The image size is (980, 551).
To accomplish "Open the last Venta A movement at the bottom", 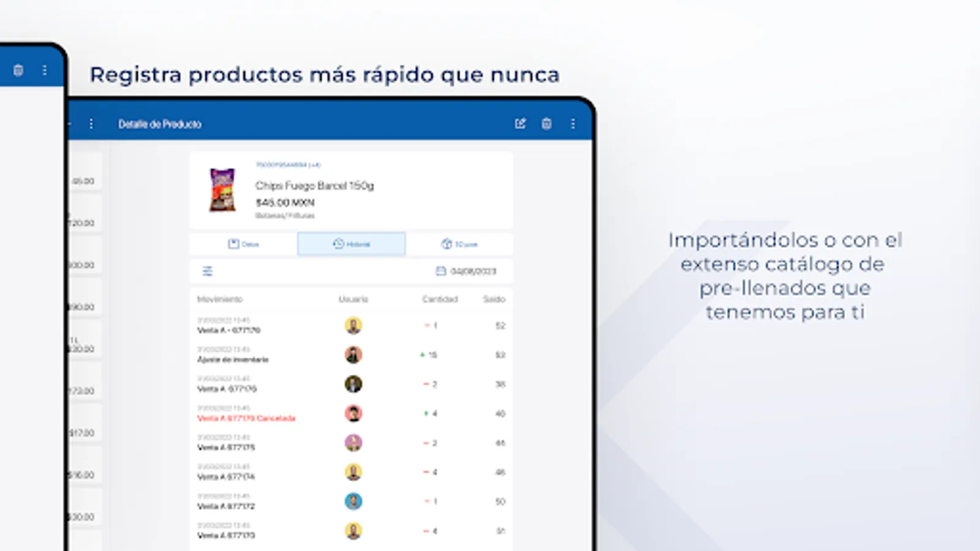I will (351, 531).
